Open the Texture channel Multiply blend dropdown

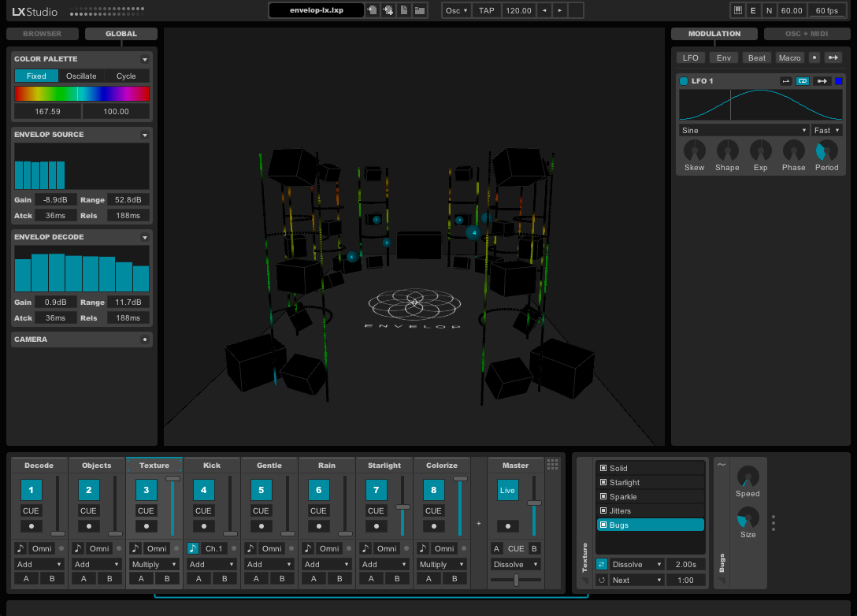click(x=154, y=564)
